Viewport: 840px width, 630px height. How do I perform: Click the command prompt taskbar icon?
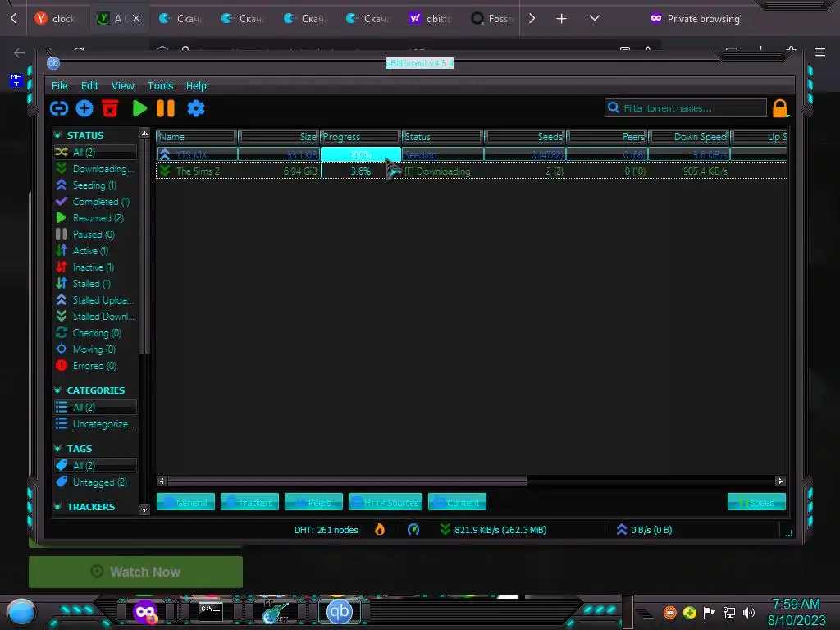[x=211, y=612]
